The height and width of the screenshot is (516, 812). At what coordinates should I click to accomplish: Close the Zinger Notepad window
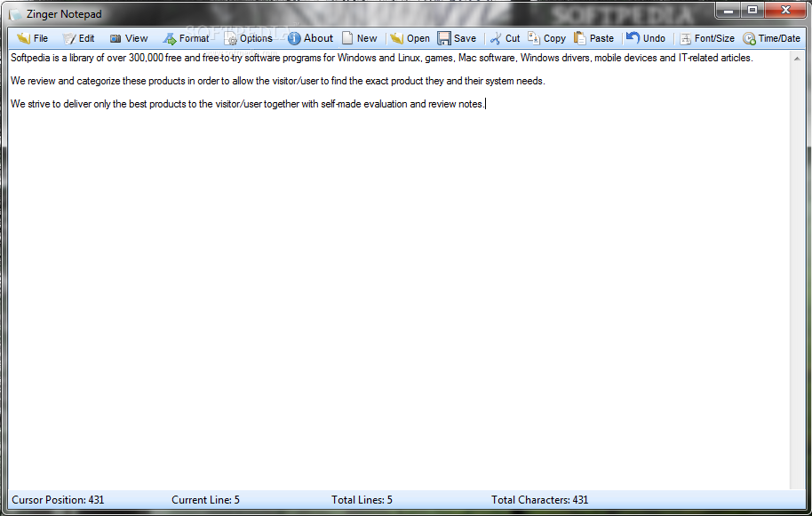pyautogui.click(x=785, y=11)
